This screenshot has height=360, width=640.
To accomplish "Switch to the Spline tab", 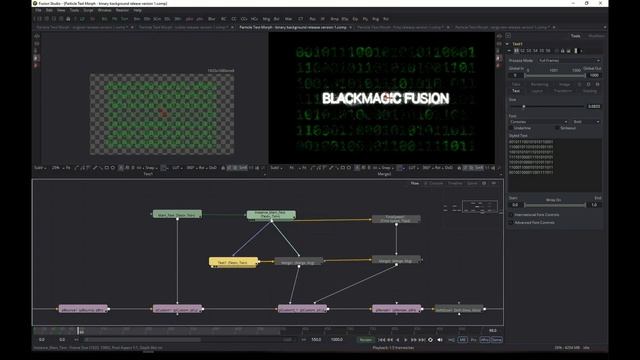I will click(x=472, y=183).
